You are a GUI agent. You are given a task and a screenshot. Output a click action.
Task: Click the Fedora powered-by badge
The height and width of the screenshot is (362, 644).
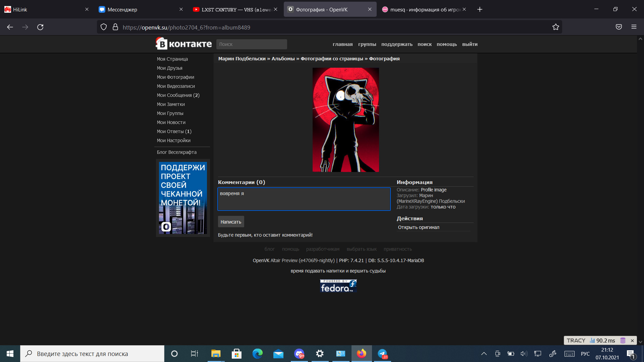click(x=338, y=286)
